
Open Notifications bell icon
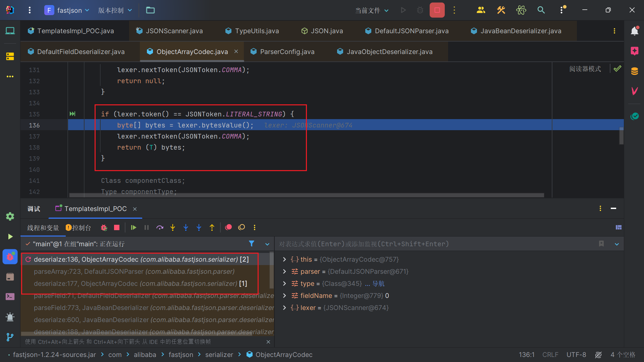[x=634, y=31]
